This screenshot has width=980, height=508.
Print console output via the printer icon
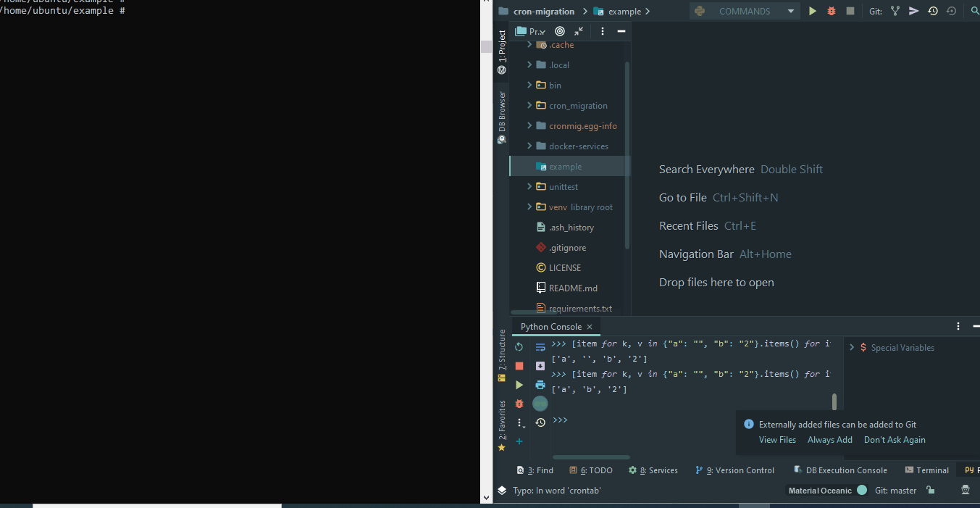tap(540, 384)
